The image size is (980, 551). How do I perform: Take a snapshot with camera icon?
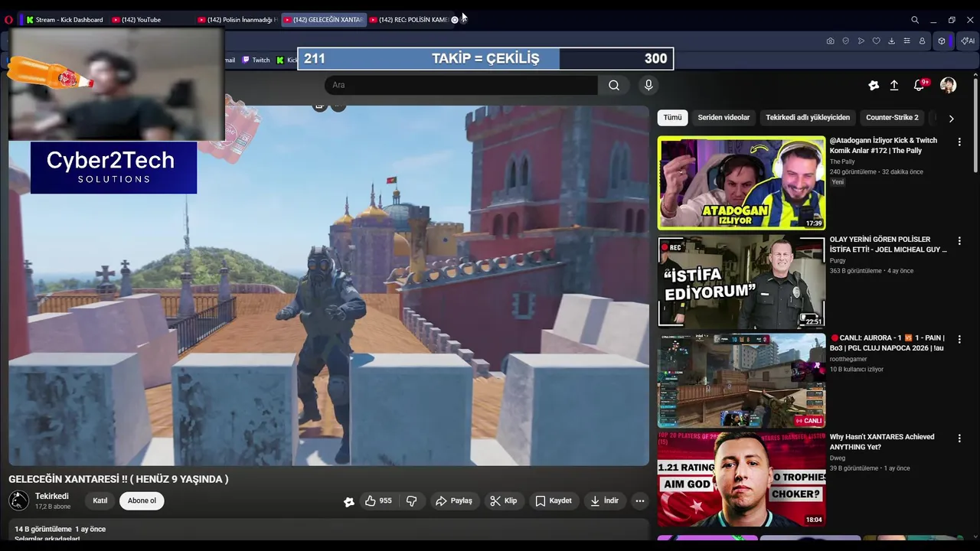coord(830,41)
